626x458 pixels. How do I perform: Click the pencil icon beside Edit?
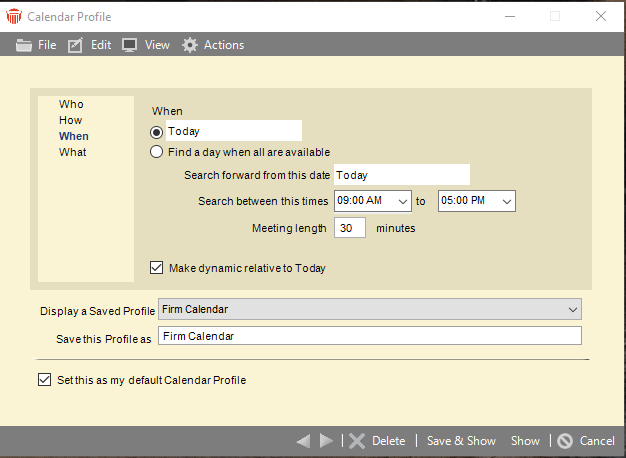pyautogui.click(x=75, y=45)
